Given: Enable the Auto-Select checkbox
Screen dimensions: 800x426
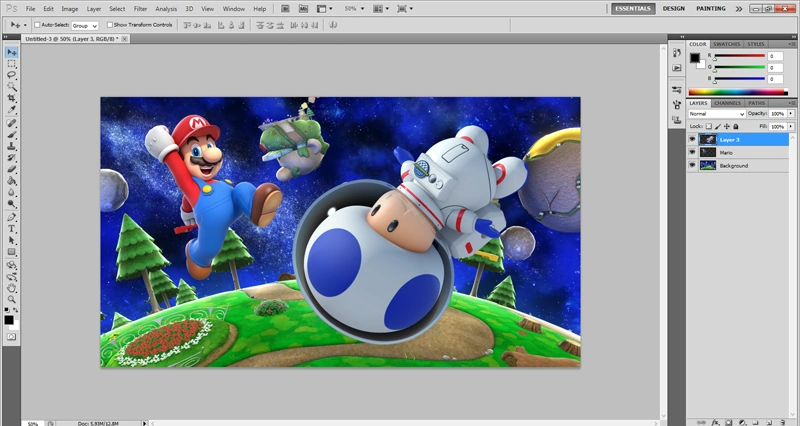Looking at the screenshot, I should point(37,24).
